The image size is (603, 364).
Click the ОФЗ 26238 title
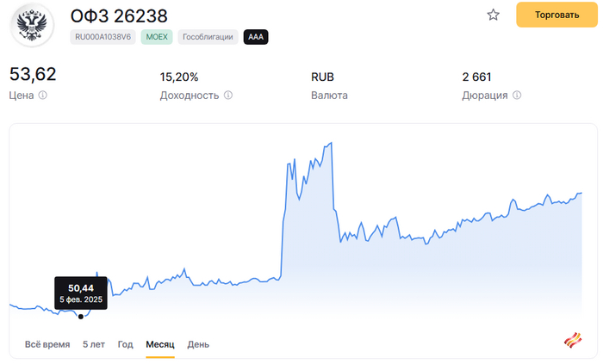point(119,16)
